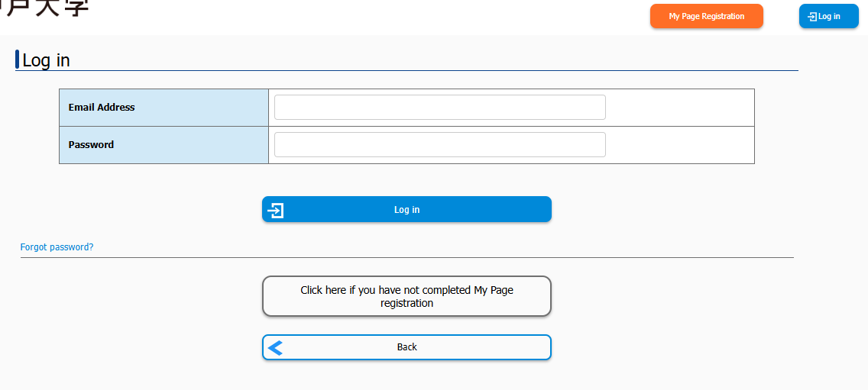Click the blue bar beside the Log in heading
This screenshot has height=390, width=868.
(17, 60)
